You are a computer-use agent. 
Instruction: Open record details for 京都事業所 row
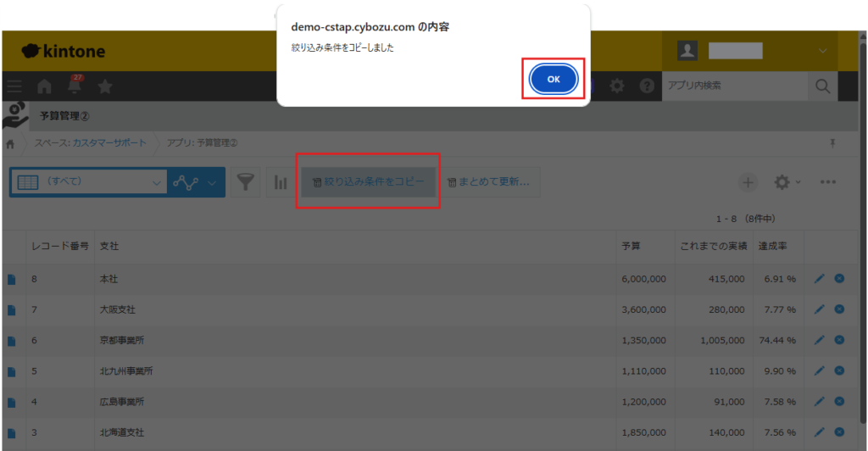pos(12,341)
